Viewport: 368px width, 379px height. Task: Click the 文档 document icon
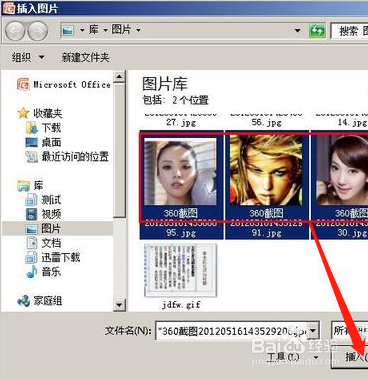(x=31, y=243)
